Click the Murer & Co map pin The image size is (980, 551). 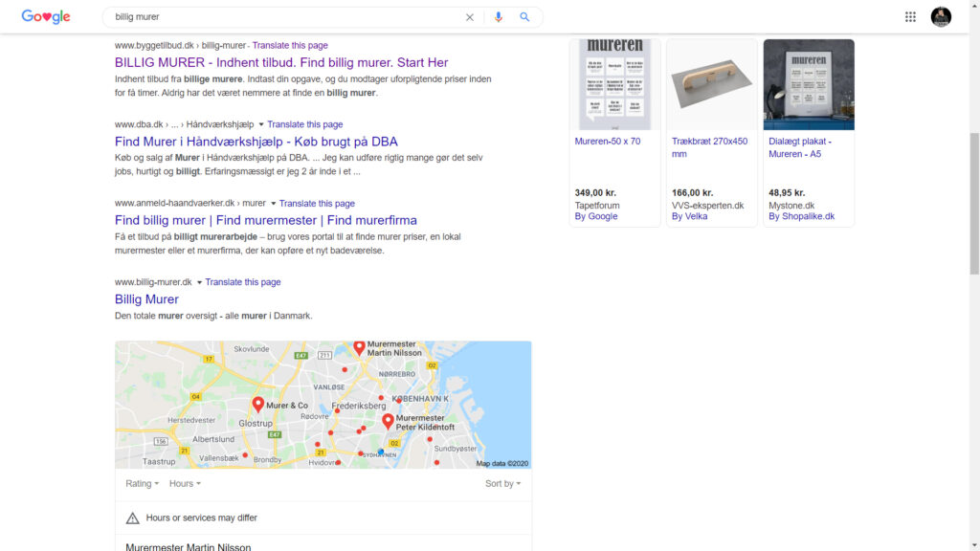click(258, 405)
